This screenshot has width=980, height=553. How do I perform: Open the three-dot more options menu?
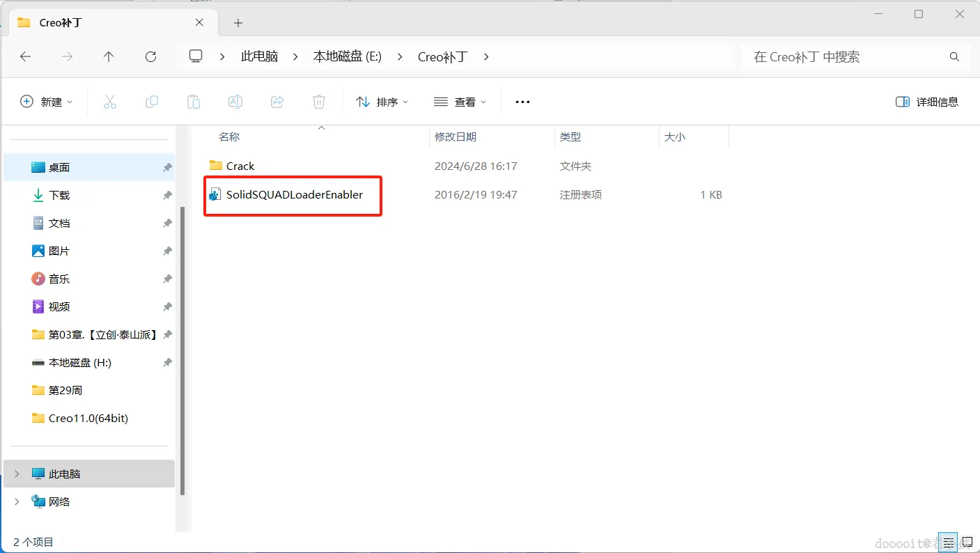click(x=522, y=102)
